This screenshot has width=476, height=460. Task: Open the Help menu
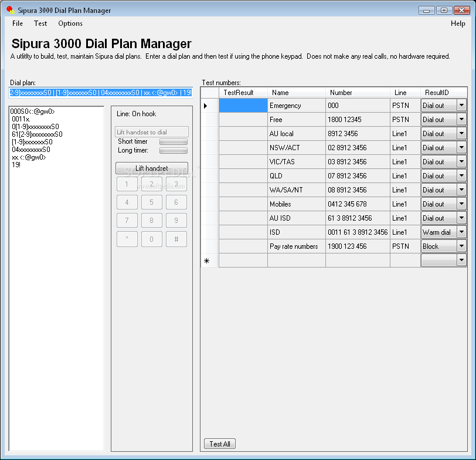pyautogui.click(x=458, y=23)
